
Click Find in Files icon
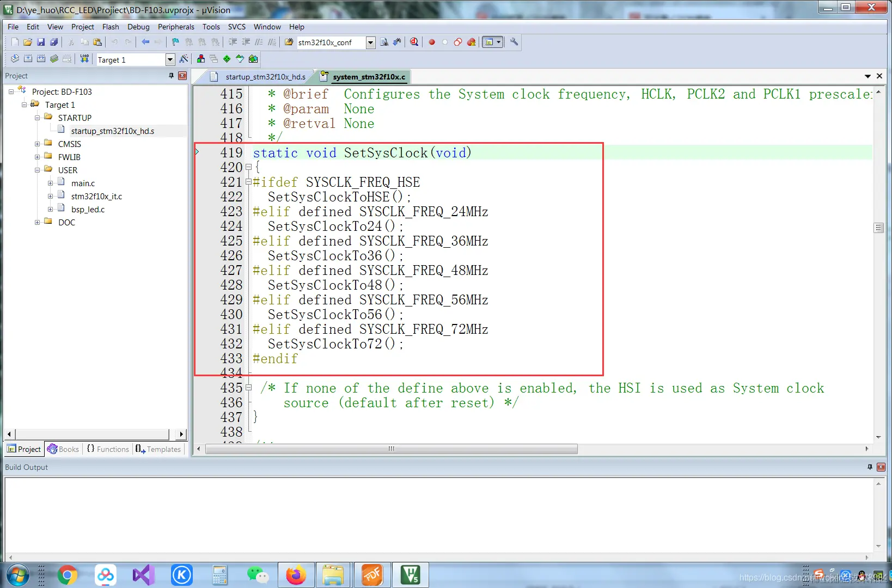tap(289, 42)
